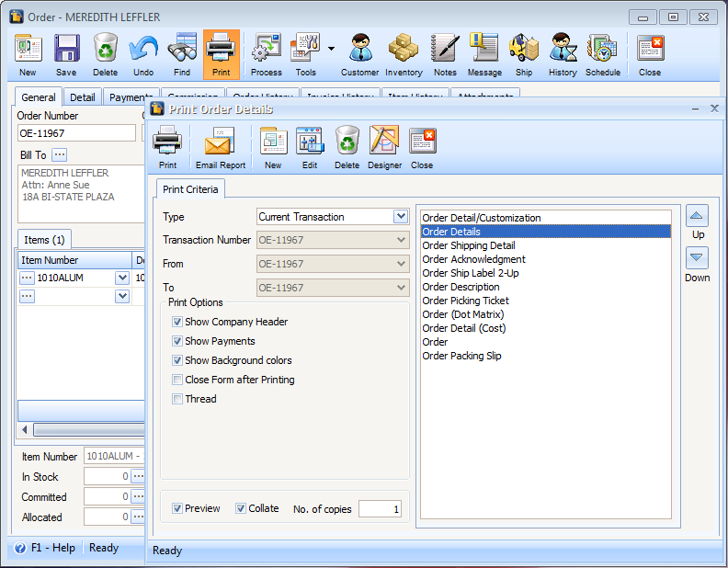Enable Close Form after Printing
728x568 pixels.
pos(176,380)
